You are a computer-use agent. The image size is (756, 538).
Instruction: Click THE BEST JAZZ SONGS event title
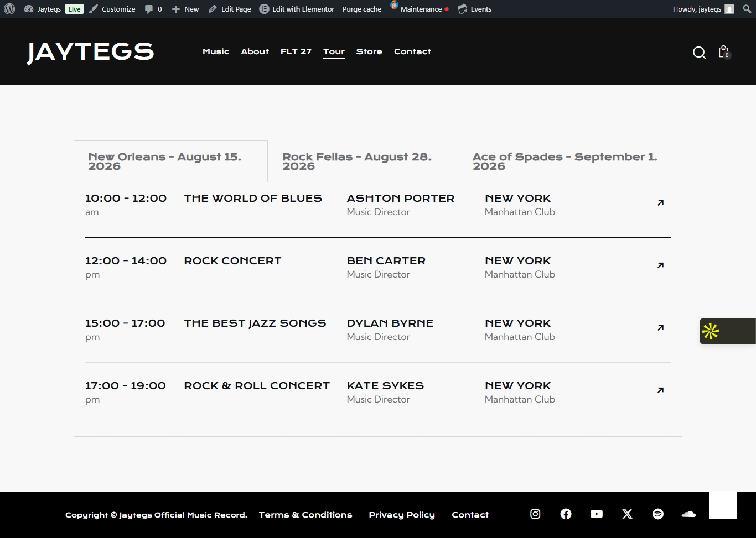point(255,323)
